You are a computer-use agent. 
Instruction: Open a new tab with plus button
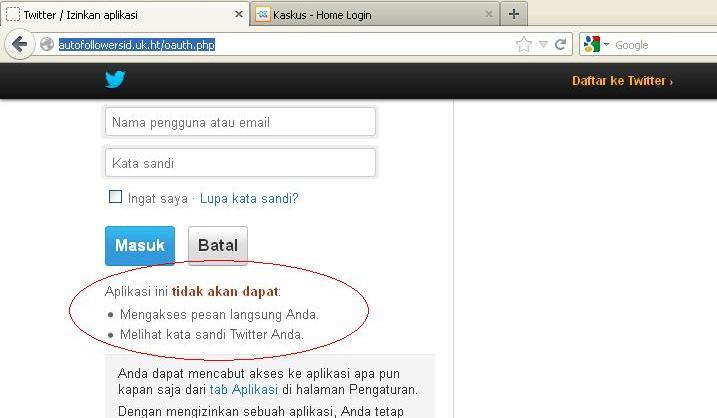tap(514, 14)
